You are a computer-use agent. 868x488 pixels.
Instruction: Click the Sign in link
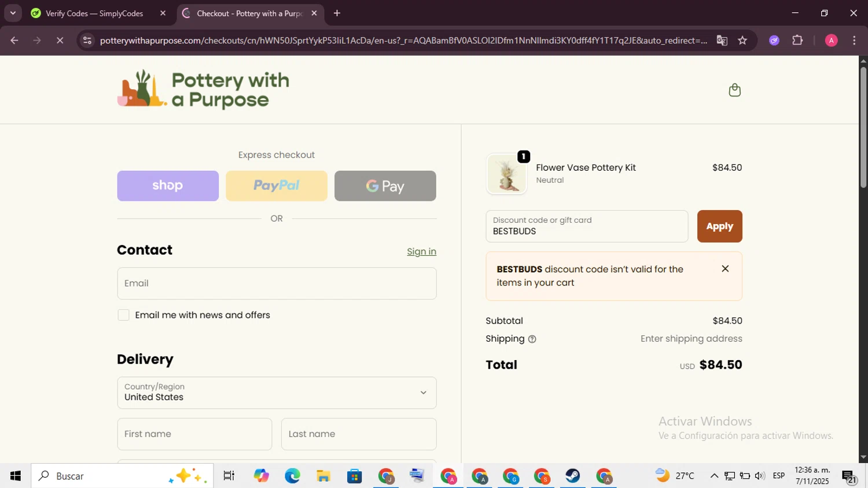[421, 251]
